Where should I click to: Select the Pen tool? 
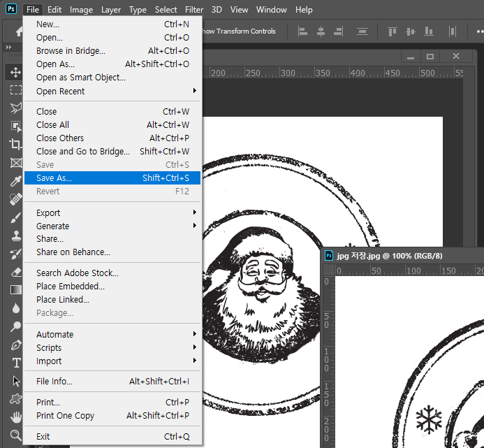point(15,345)
